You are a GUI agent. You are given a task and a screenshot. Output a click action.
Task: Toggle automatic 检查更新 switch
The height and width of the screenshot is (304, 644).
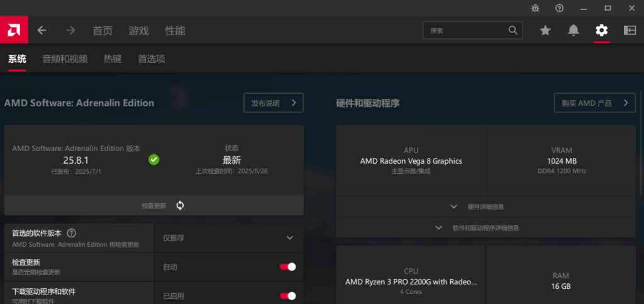tap(288, 267)
